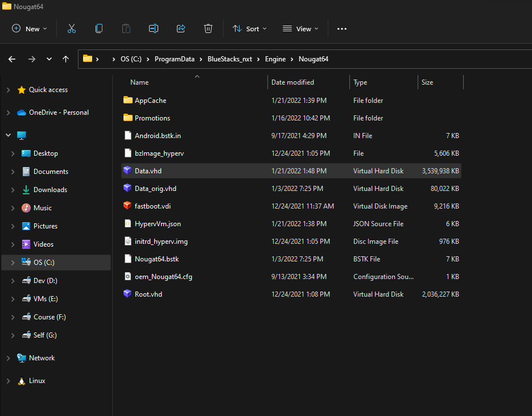
Task: Go forward with the right arrow
Action: pos(31,59)
